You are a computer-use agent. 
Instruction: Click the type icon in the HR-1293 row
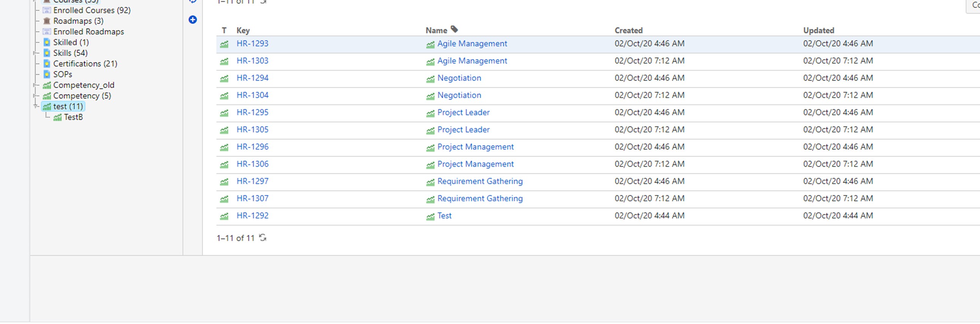point(224,44)
